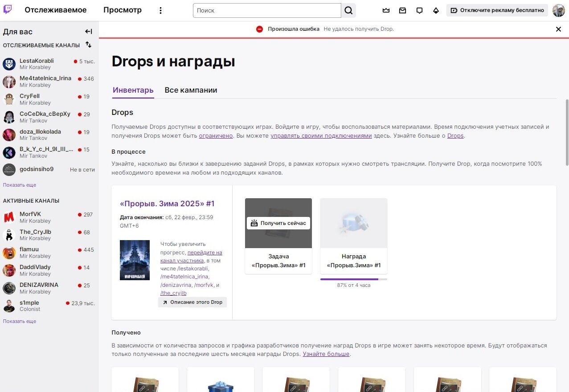Show more followed channels under godsinsiho9
The image size is (569, 392).
(x=20, y=185)
